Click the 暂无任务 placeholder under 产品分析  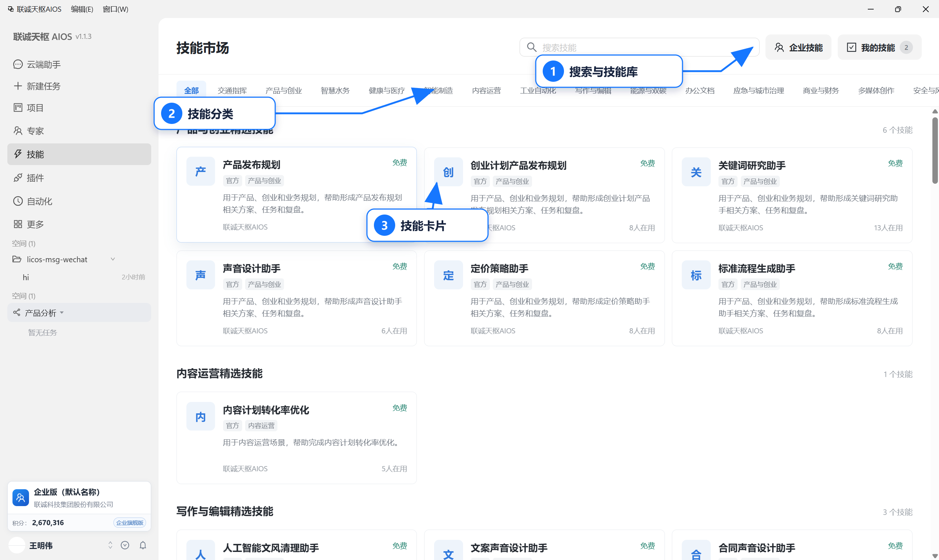coord(42,333)
